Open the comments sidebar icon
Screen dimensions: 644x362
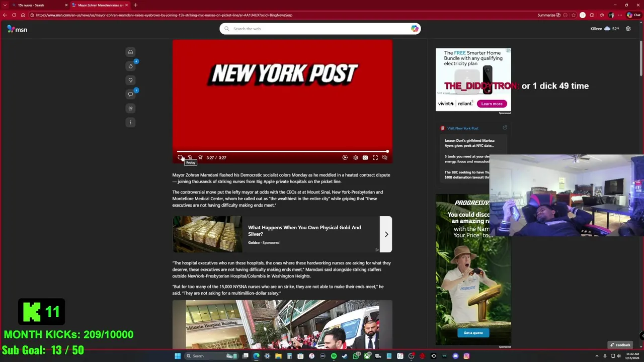pos(130,94)
